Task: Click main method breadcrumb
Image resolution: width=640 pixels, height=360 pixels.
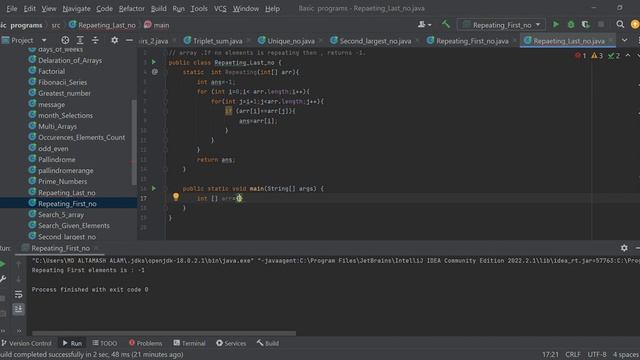Action: [x=157, y=25]
